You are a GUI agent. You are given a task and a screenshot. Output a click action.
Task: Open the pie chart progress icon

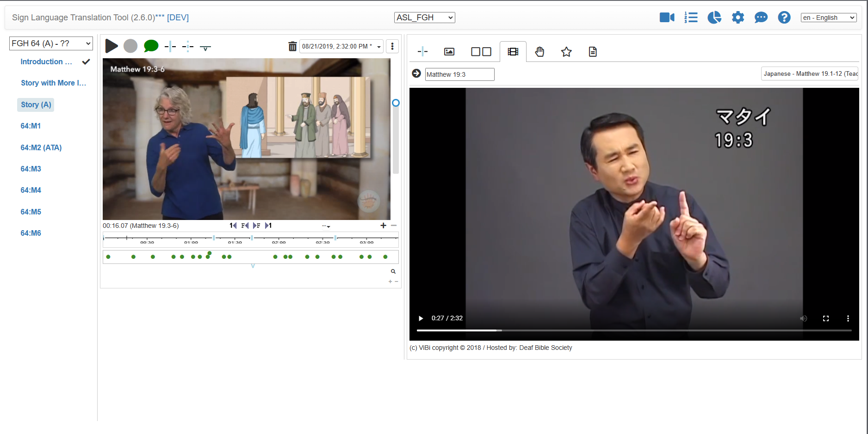[x=714, y=18]
